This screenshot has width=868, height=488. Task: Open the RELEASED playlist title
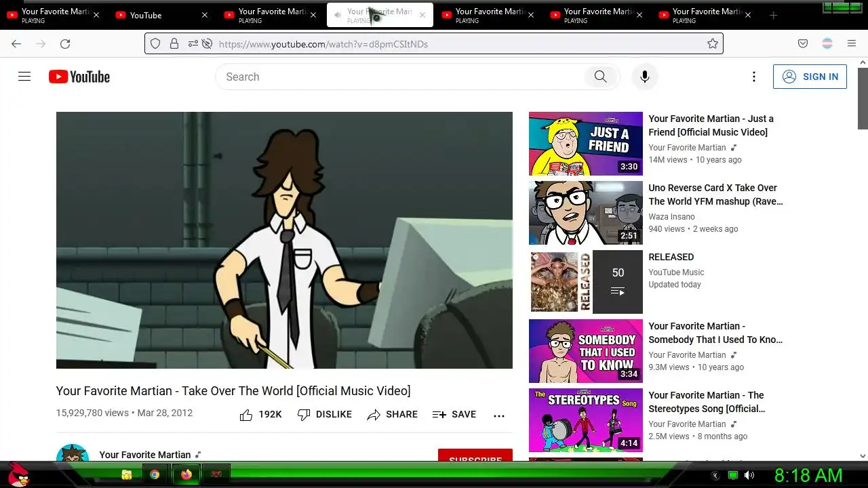pos(671,257)
